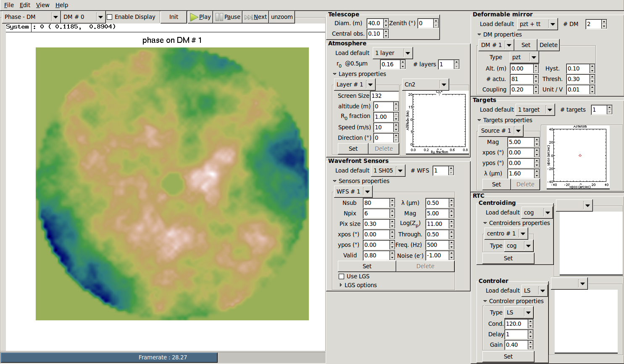Collapse the DM properties section

coord(479,34)
